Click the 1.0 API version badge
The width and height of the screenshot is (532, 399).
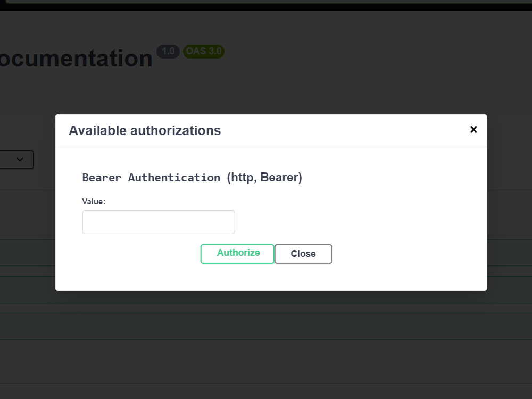(x=168, y=51)
